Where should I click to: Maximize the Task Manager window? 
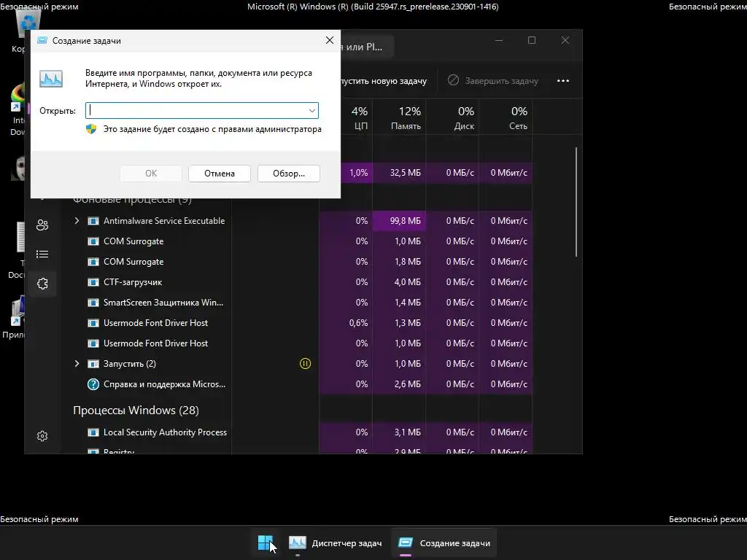pos(532,41)
